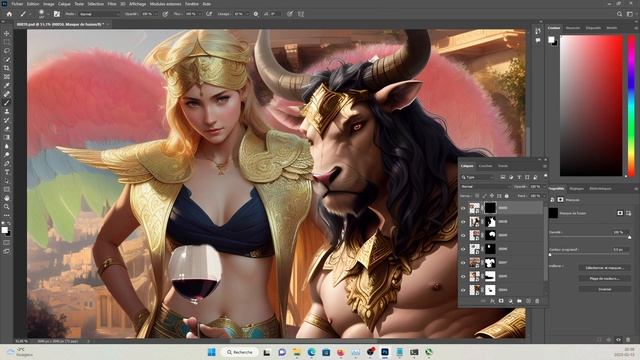Open the Windows Start button

[x=211, y=352]
